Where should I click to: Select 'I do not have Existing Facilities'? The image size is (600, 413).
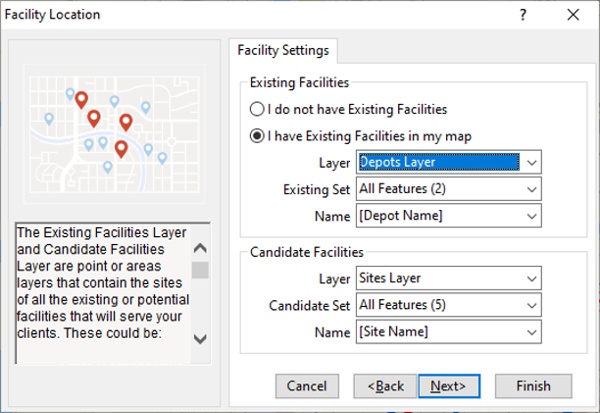(257, 109)
